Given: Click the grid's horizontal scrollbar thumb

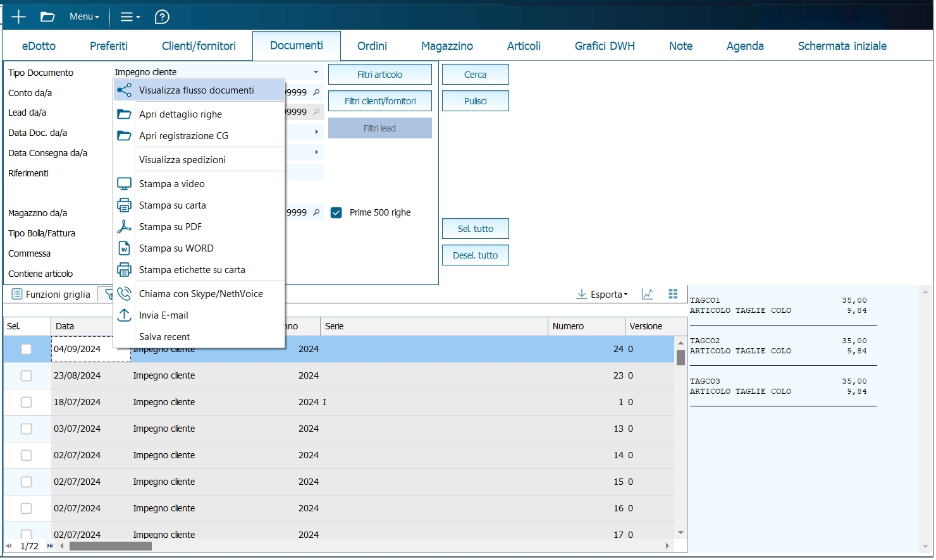Looking at the screenshot, I should pos(111,546).
